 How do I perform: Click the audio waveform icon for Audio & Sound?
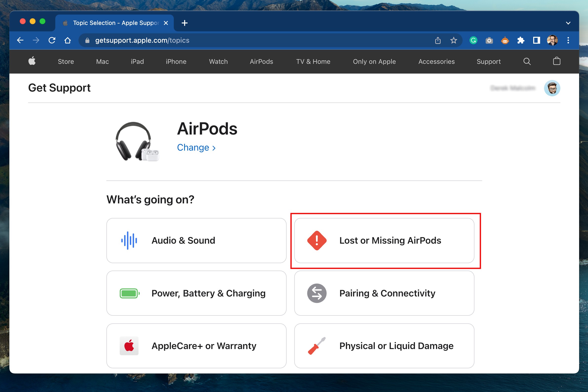pos(129,240)
